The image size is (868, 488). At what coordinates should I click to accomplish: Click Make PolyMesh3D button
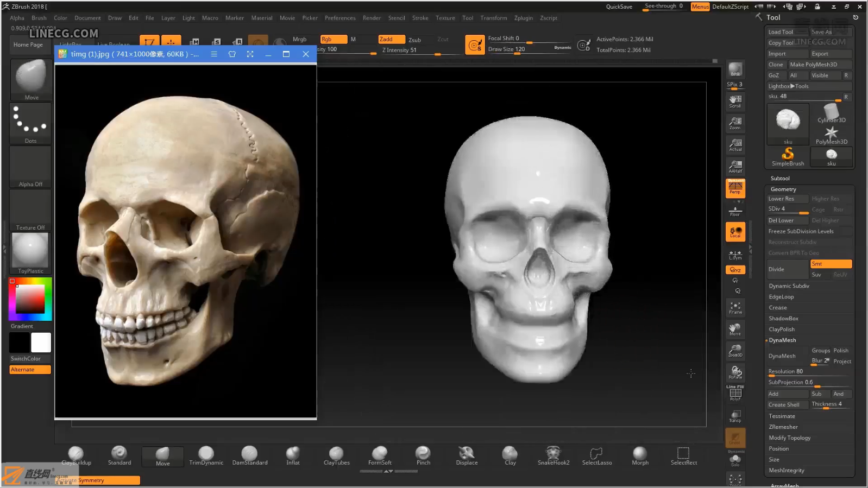820,65
